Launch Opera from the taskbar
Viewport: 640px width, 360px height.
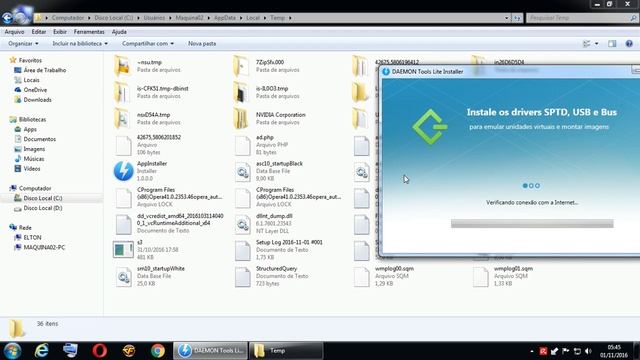[100, 351]
